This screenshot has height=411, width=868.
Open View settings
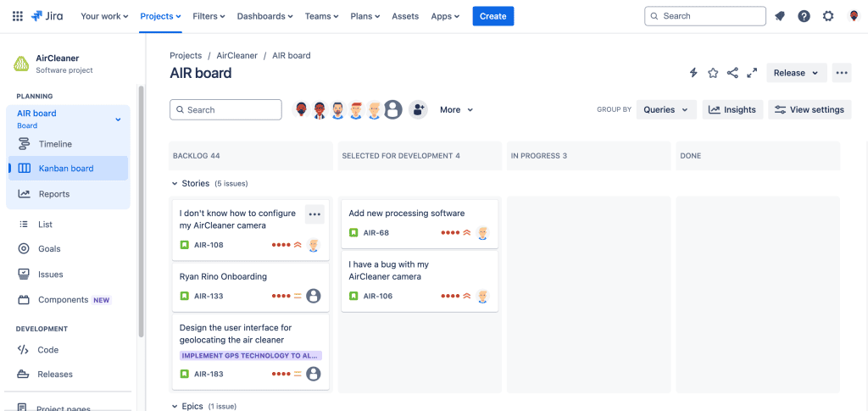click(809, 109)
